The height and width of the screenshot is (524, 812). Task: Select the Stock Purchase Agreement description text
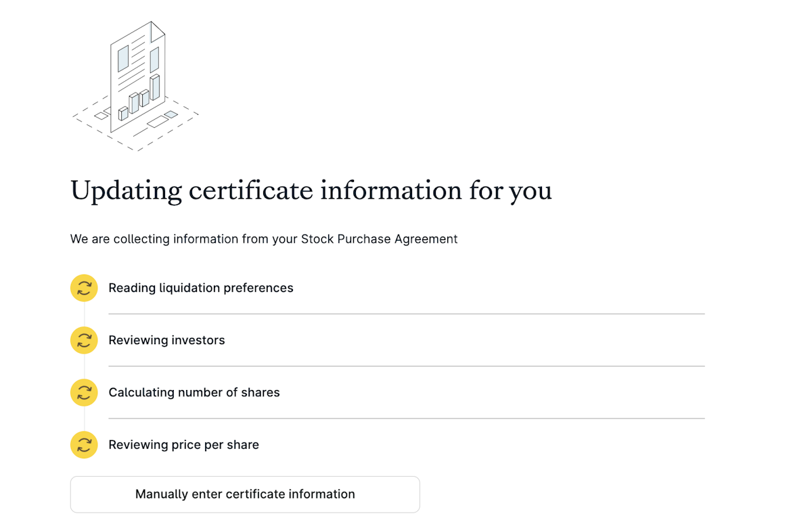264,239
